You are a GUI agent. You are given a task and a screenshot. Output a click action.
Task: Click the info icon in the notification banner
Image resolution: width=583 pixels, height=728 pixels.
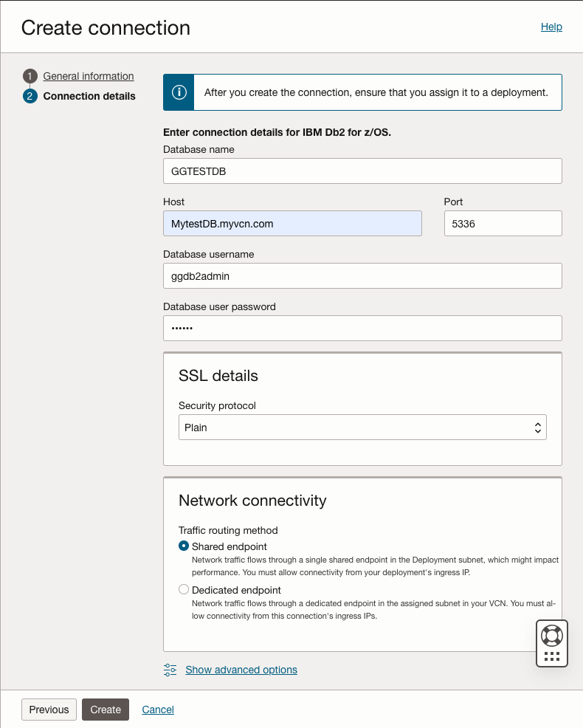coord(179,92)
